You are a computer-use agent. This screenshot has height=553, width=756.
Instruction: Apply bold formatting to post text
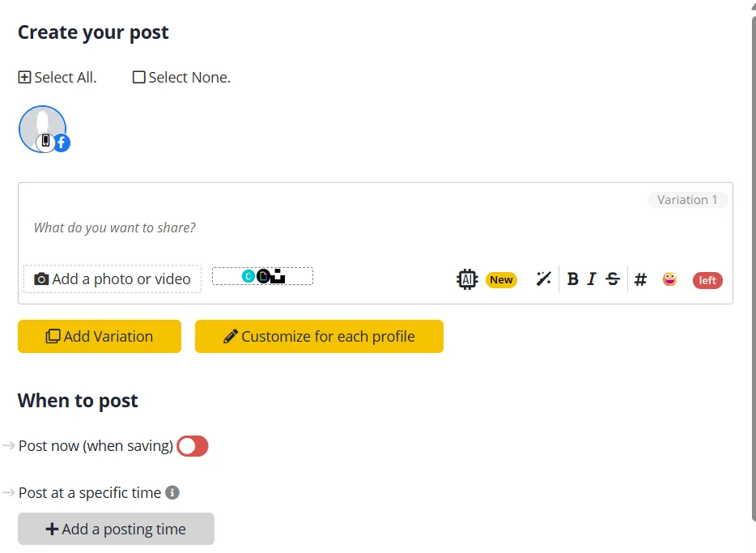point(573,279)
